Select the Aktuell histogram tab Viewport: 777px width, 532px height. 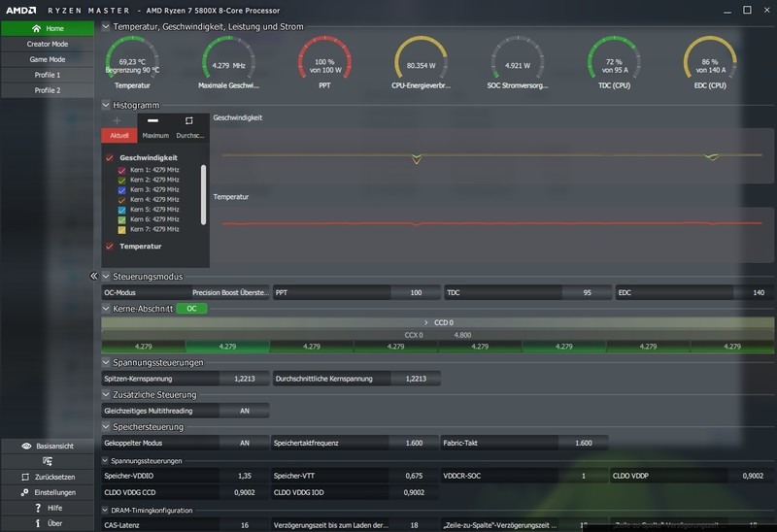[118, 135]
